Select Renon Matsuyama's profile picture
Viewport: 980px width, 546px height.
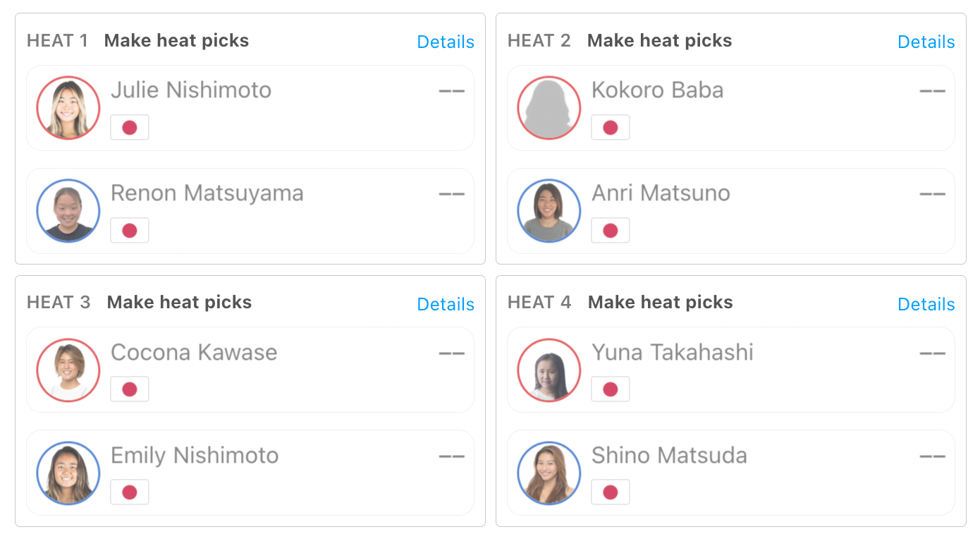[68, 211]
